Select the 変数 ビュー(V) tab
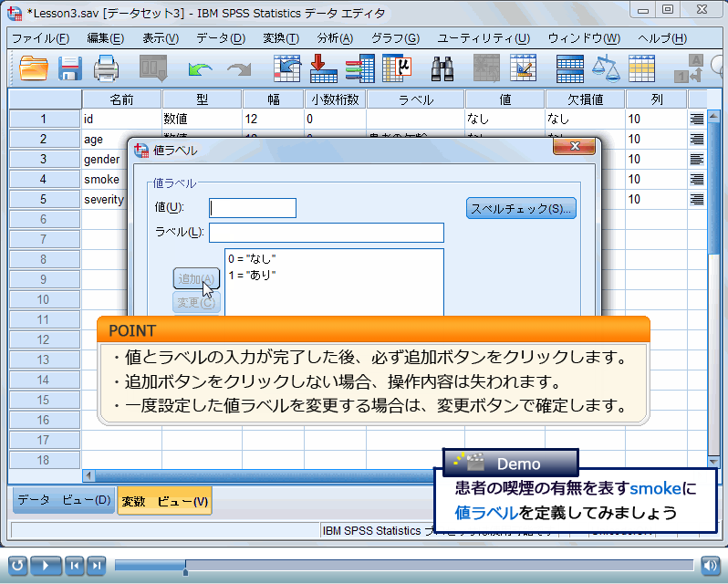Screen dimensions: 728x584 [x=165, y=501]
